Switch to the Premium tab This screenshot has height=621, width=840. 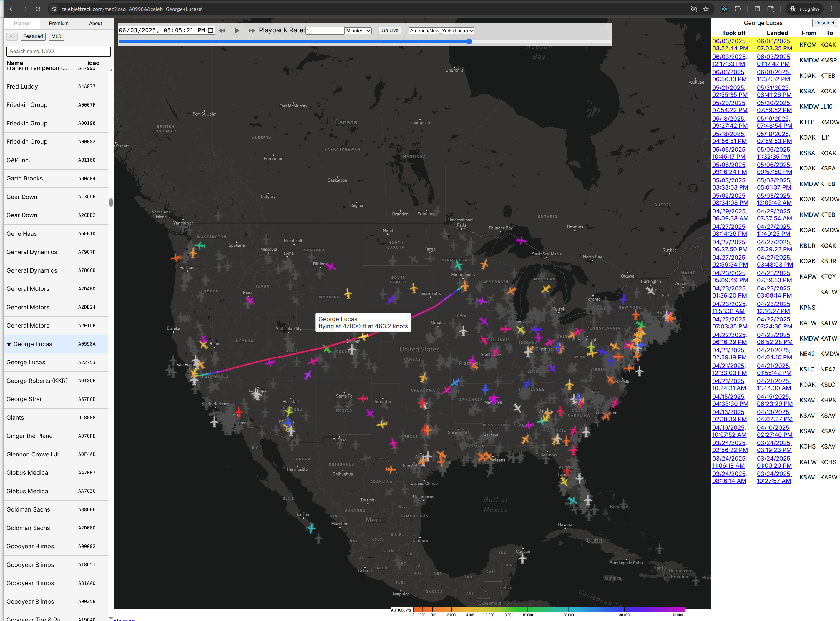[59, 23]
